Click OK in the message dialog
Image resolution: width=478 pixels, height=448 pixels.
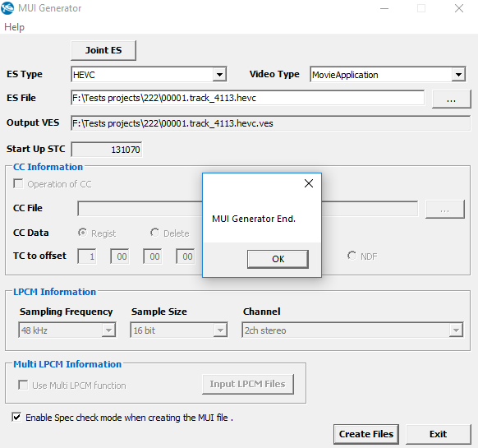278,259
